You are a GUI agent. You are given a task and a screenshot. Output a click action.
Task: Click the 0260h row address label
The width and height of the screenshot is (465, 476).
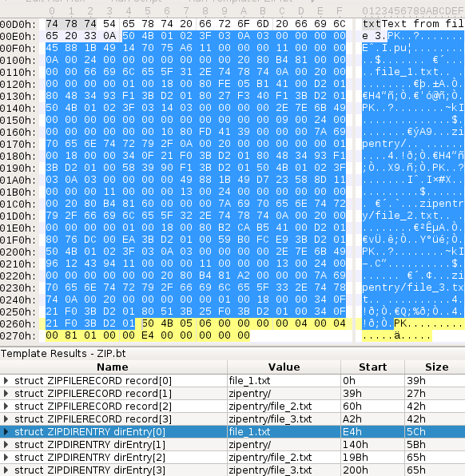18,324
